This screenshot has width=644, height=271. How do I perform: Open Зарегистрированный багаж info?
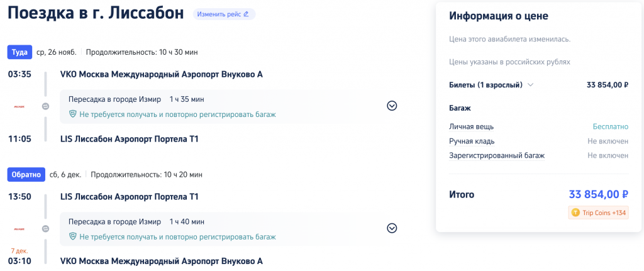pos(496,155)
